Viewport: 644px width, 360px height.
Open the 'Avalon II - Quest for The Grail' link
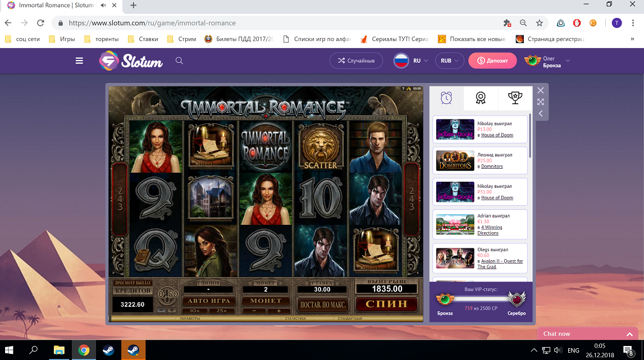(x=500, y=264)
